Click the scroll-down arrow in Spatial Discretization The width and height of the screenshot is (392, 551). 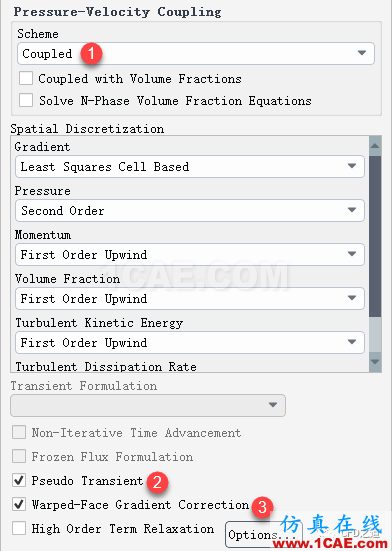(x=375, y=362)
